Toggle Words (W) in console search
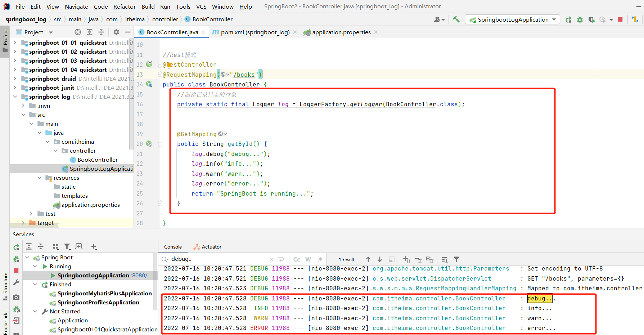The height and width of the screenshot is (335, 644). click(x=308, y=259)
